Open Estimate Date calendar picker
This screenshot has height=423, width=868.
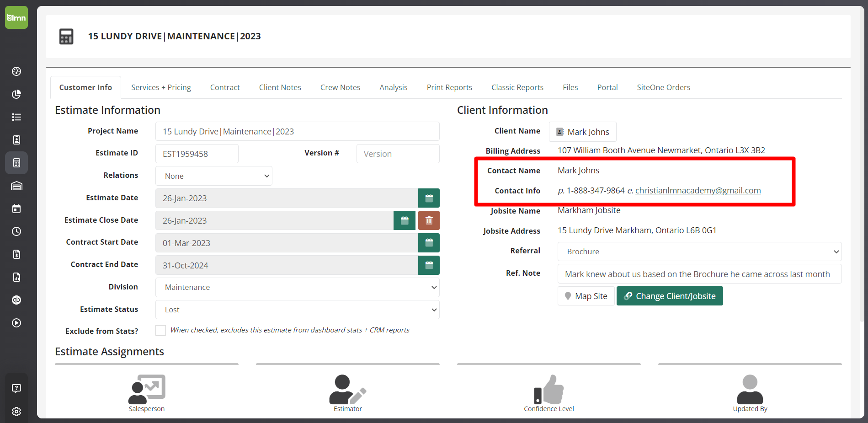tap(429, 198)
